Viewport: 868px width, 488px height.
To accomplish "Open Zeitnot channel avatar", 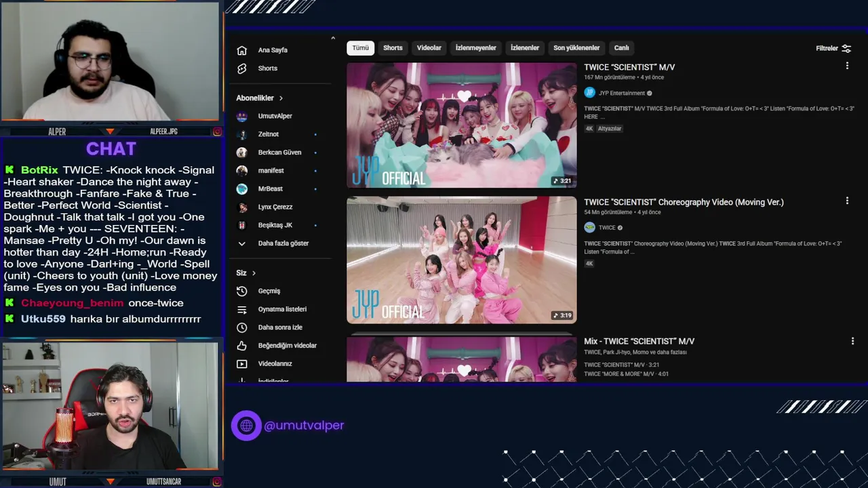I will 241,134.
